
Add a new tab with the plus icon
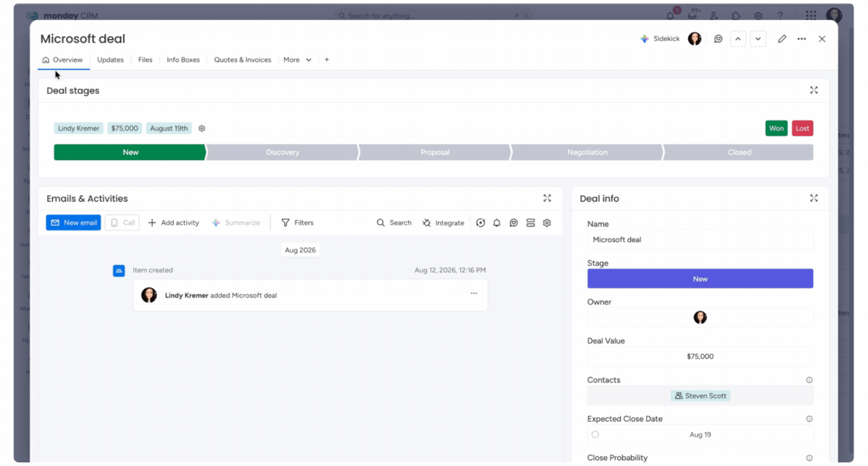pyautogui.click(x=327, y=60)
